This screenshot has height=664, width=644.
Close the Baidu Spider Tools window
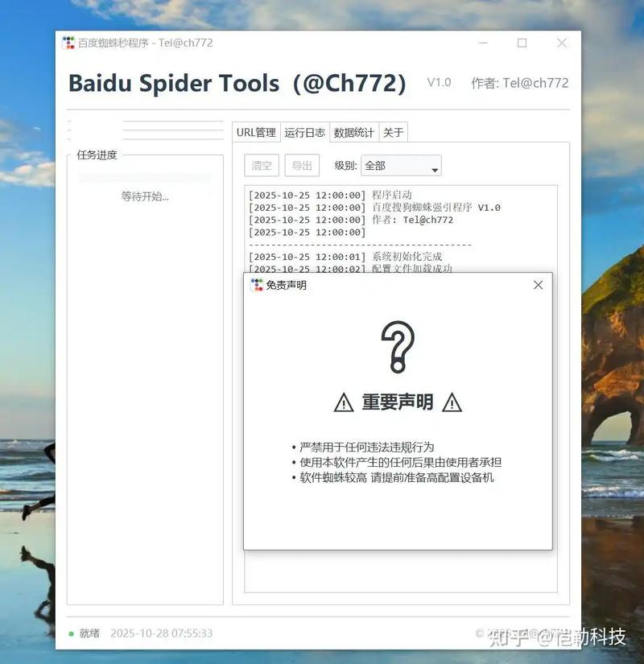562,43
